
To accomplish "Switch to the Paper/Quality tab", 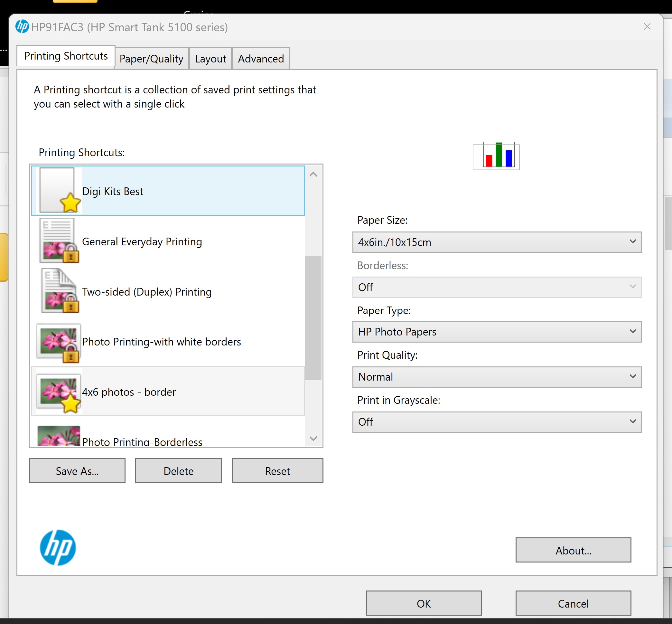I will tap(151, 59).
